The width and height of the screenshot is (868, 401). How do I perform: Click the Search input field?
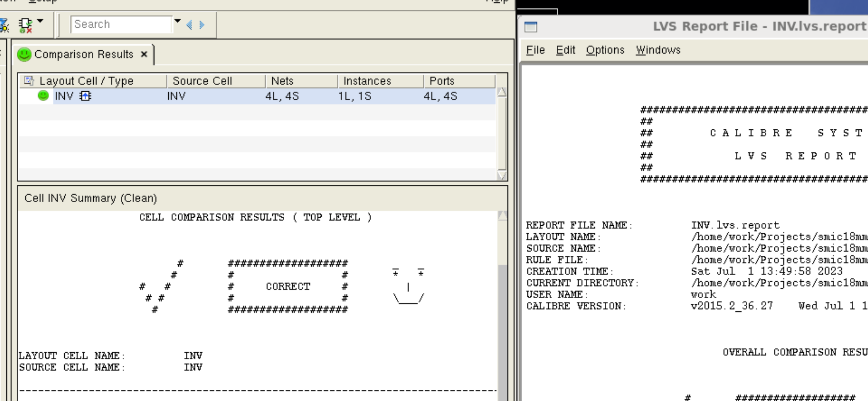point(121,24)
